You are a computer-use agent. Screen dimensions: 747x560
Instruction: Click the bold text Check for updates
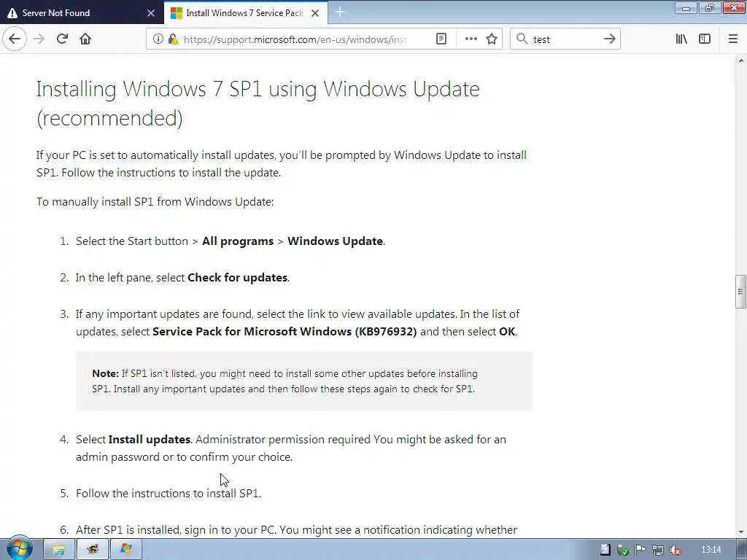pyautogui.click(x=237, y=278)
